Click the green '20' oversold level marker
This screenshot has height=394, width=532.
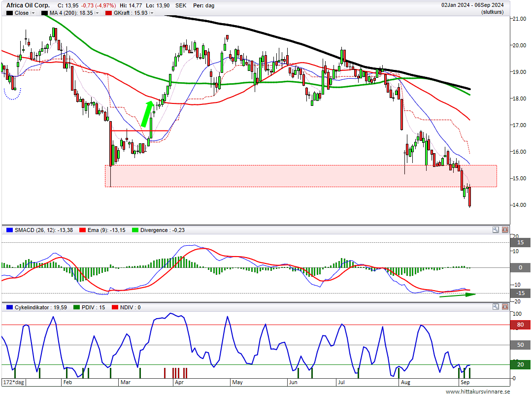520,364
